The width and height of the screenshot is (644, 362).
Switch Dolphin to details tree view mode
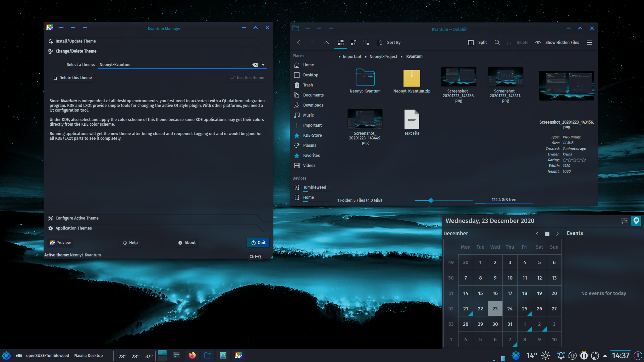point(366,43)
